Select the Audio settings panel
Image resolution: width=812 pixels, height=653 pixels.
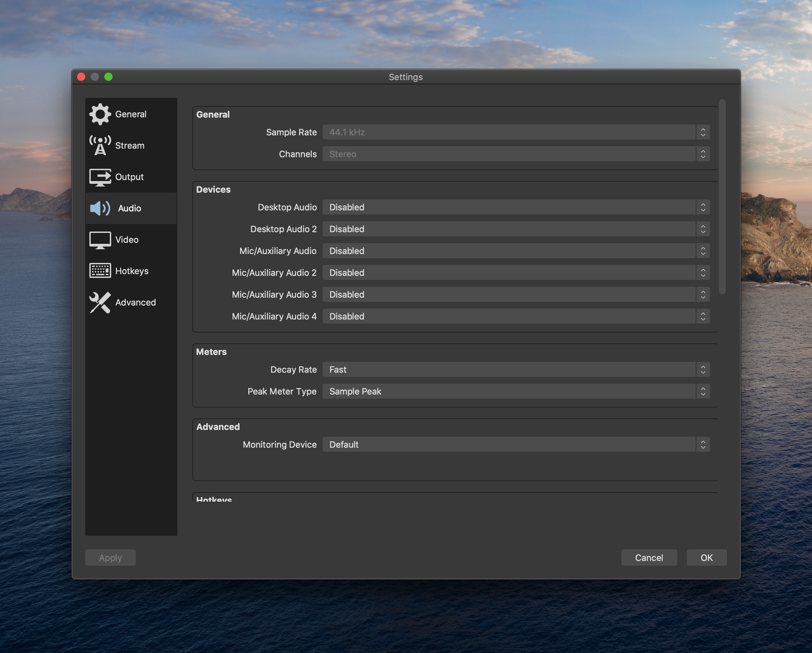(128, 207)
